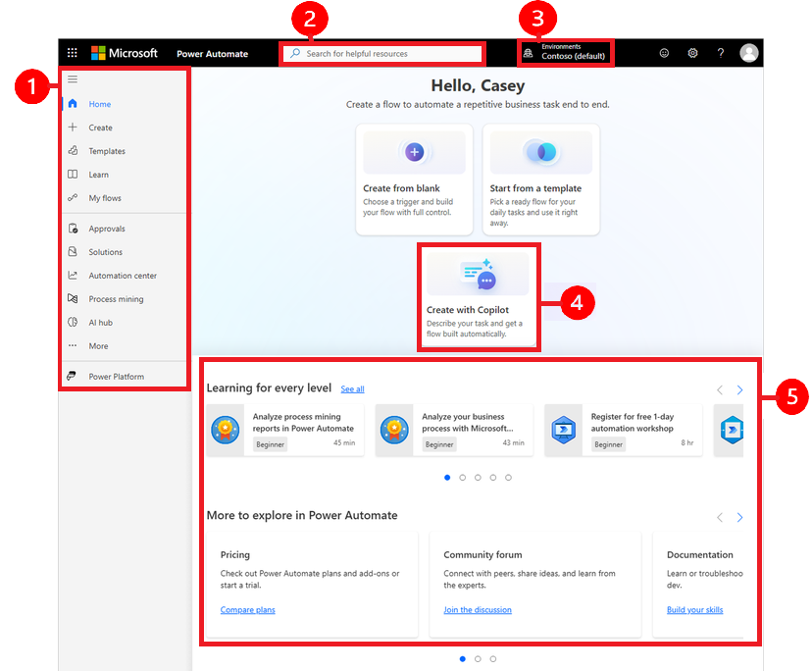Image resolution: width=812 pixels, height=671 pixels.
Task: Click the Learn book icon
Action: [x=73, y=174]
